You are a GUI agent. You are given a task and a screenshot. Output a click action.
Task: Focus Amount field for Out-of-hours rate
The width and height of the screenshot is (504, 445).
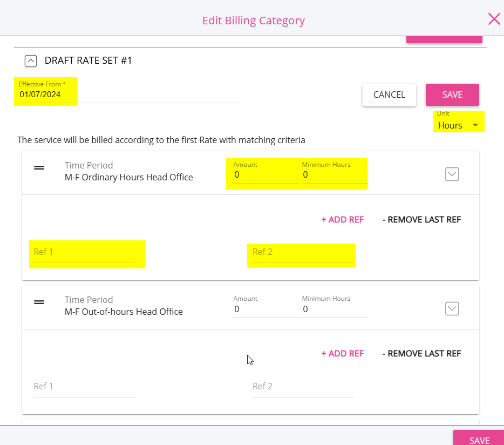(x=266, y=309)
